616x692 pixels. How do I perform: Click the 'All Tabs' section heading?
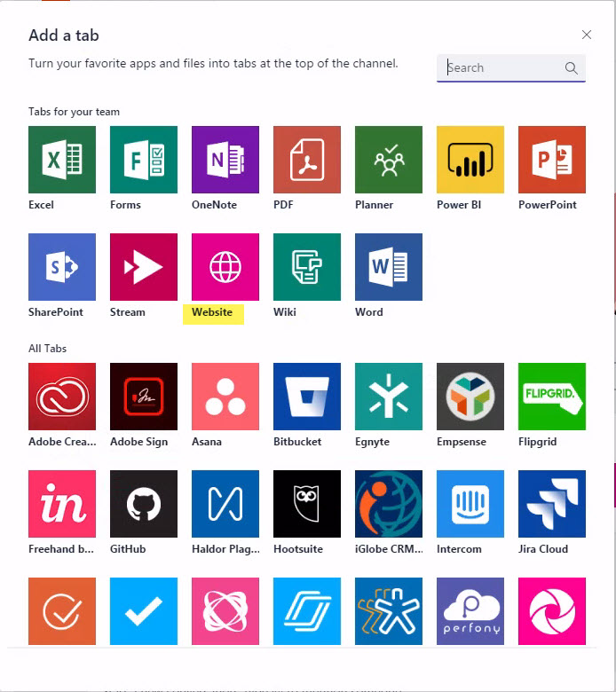pos(47,349)
